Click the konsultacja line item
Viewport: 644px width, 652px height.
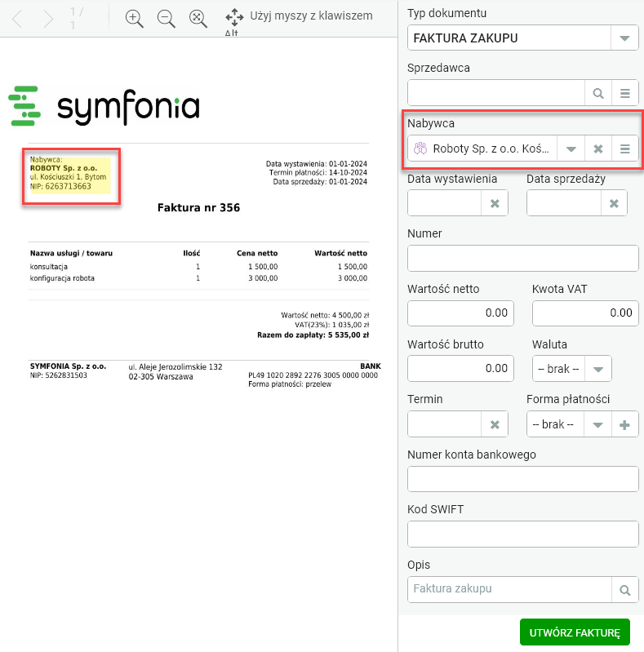(x=49, y=267)
